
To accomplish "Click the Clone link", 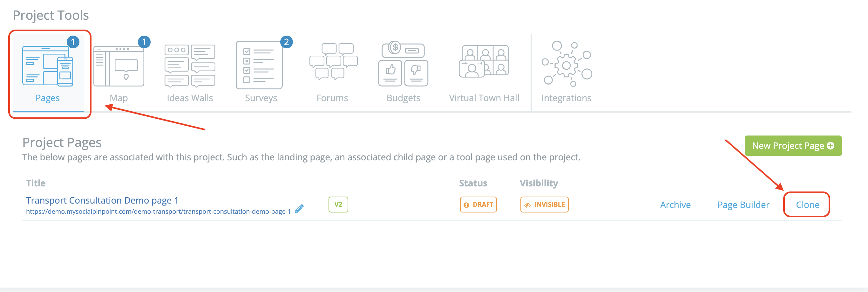I will 807,205.
